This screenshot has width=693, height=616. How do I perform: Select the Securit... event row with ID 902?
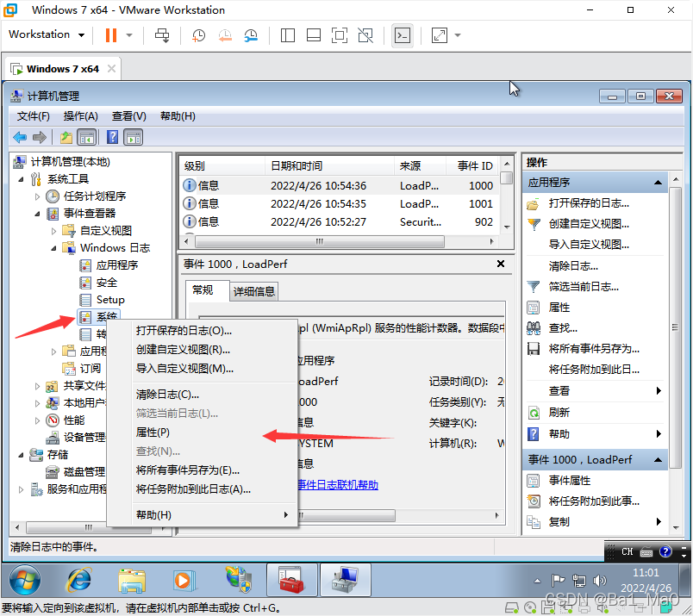click(340, 221)
